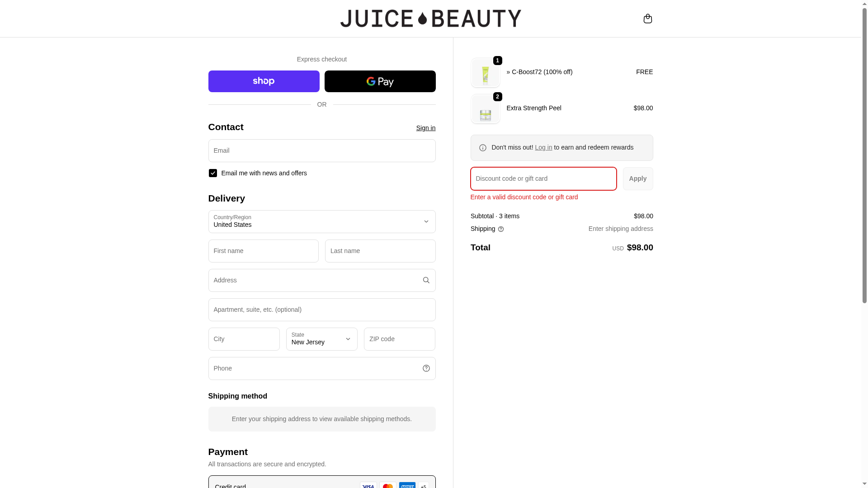868x488 pixels.
Task: Click the Sign in link
Action: pos(425,128)
